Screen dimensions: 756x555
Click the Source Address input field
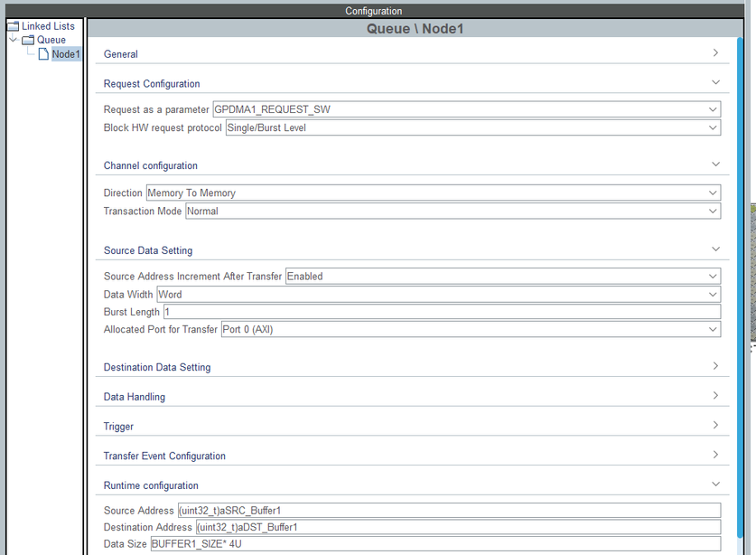pos(450,511)
